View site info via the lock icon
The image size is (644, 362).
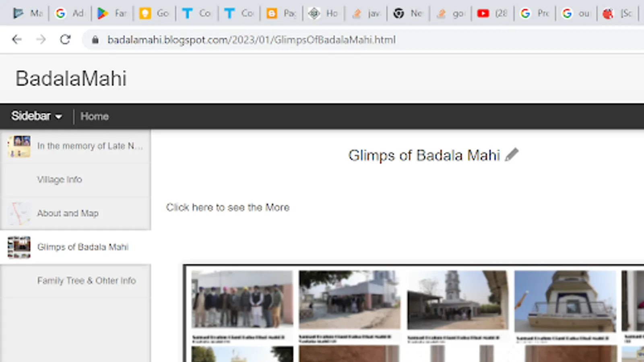[95, 39]
